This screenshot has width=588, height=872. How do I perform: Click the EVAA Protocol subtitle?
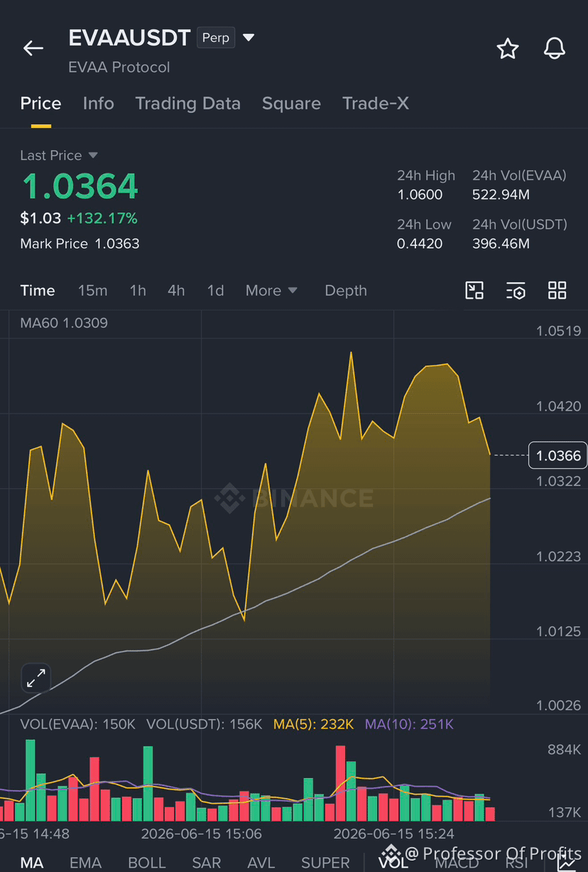click(119, 68)
